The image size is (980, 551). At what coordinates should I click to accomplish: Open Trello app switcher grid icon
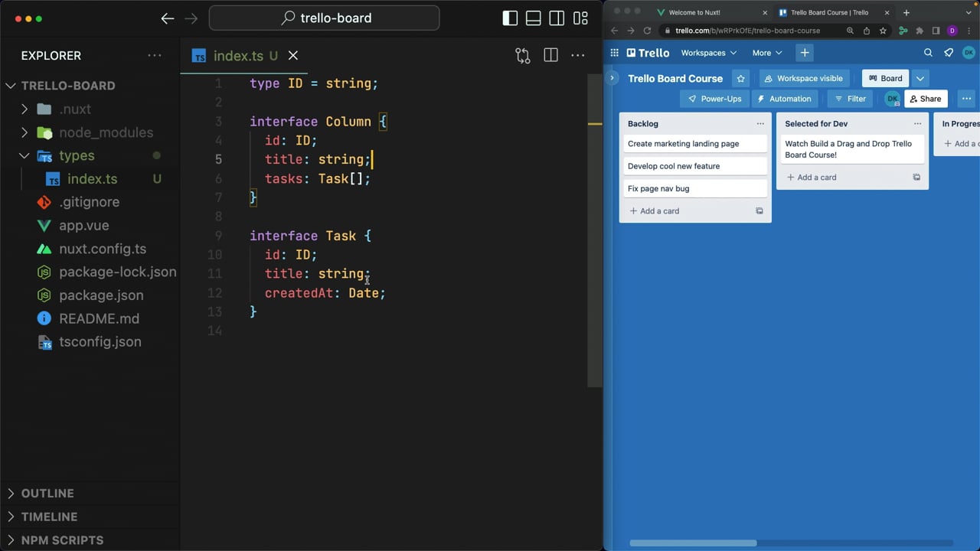click(614, 53)
